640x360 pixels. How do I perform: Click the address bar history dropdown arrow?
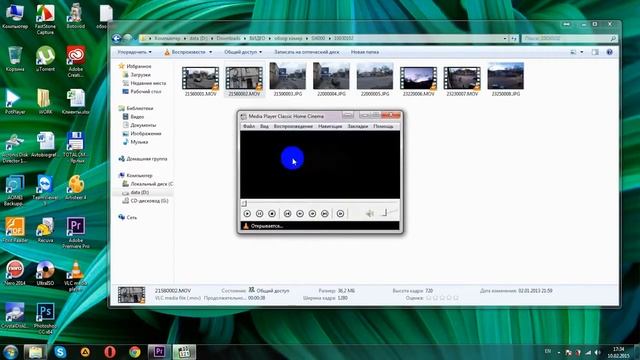coord(505,38)
